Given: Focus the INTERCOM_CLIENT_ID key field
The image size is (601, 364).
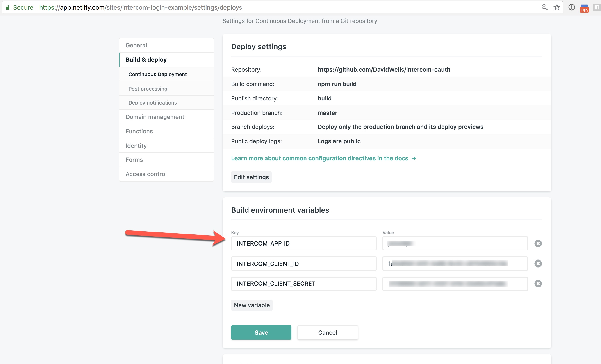Looking at the screenshot, I should pos(304,264).
